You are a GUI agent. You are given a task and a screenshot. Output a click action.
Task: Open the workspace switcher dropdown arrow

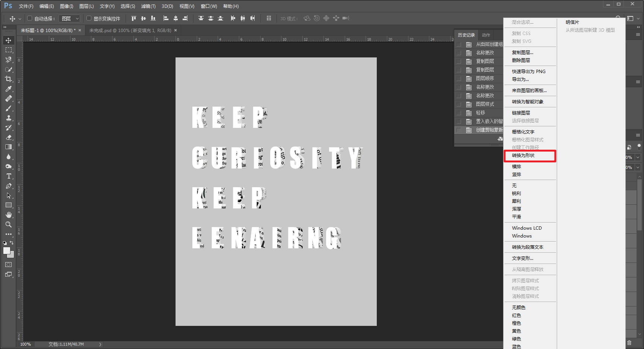point(638,18)
